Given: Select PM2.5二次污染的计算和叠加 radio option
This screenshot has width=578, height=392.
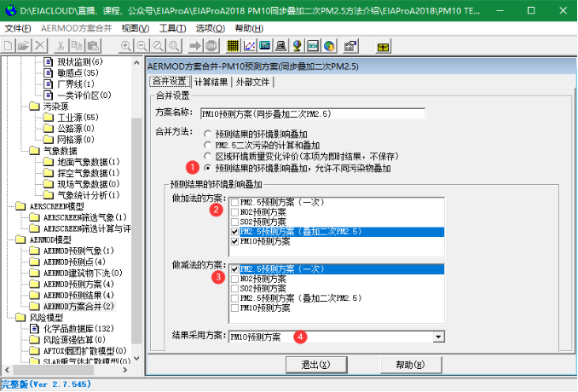Looking at the screenshot, I should 207,145.
